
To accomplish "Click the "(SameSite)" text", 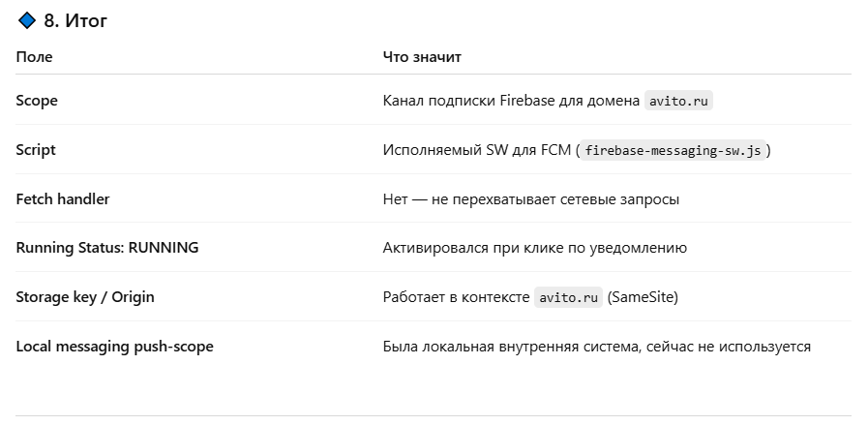I will click(x=643, y=297).
